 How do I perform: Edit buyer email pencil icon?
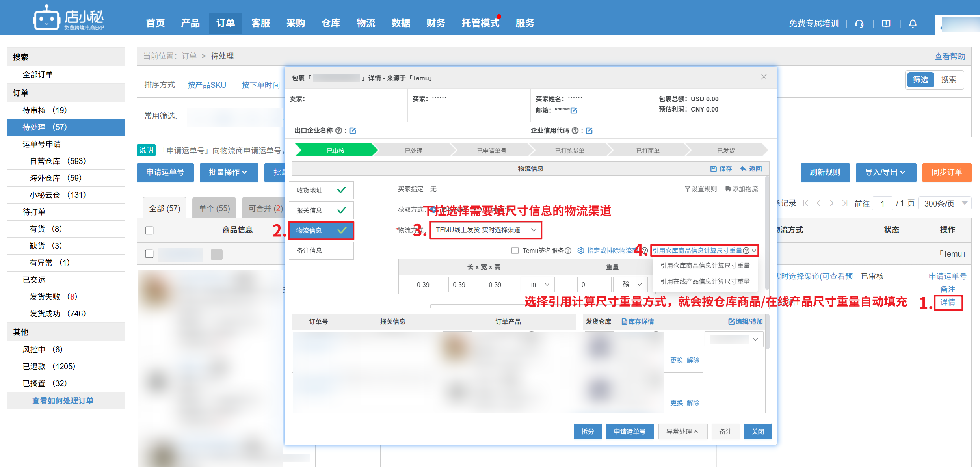(x=574, y=110)
